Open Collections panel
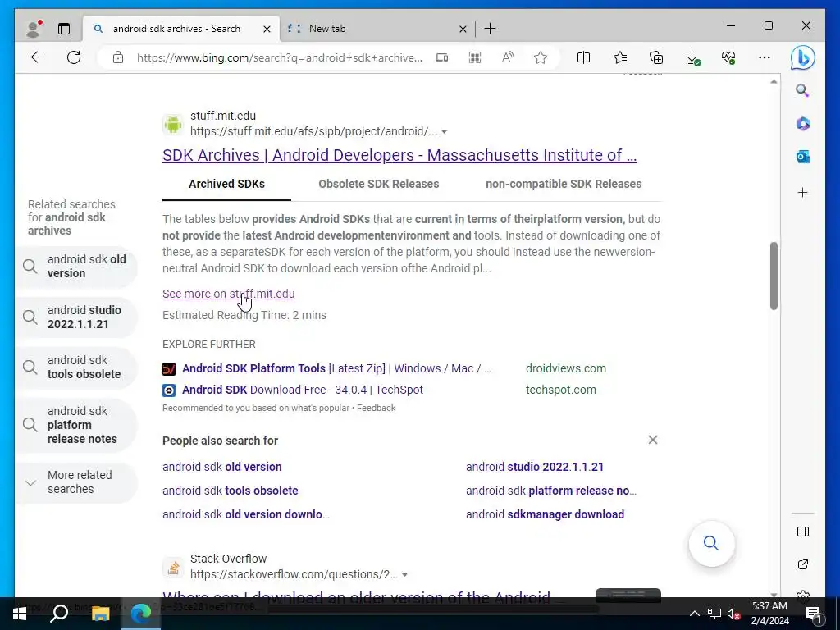The height and width of the screenshot is (630, 840). coord(656,57)
